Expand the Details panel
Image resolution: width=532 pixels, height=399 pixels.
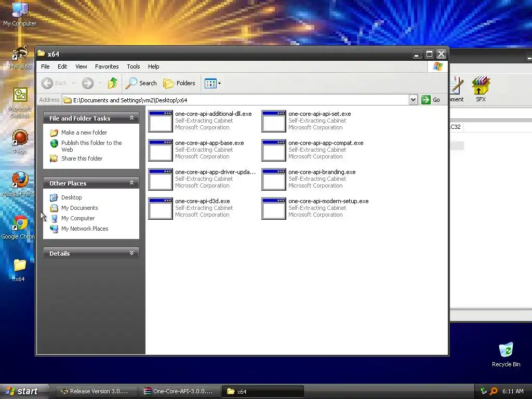(131, 253)
